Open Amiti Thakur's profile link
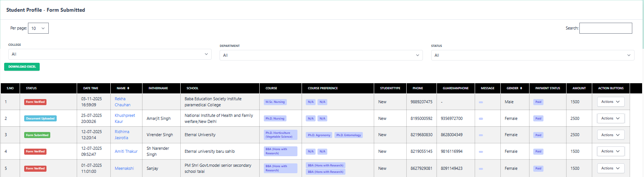Image resolution: width=644 pixels, height=177 pixels. 126,151
